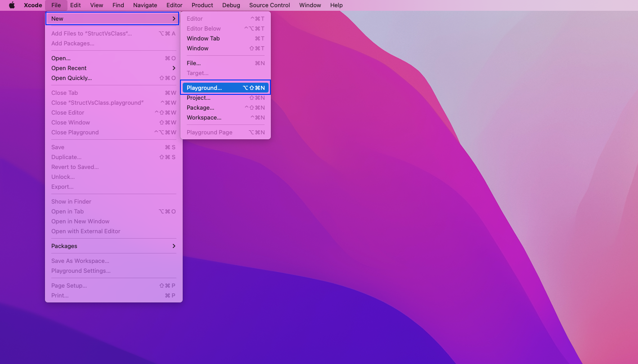Choose Project... in New submenu

[225, 98]
